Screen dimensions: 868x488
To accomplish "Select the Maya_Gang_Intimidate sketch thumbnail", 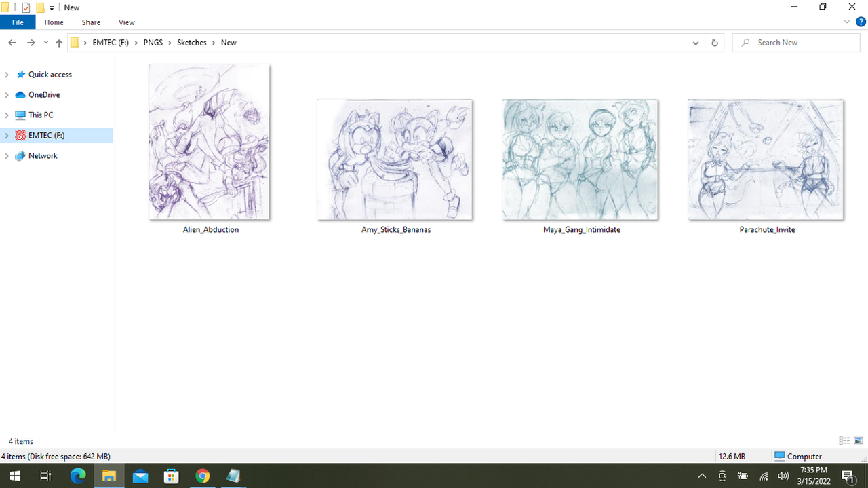I will click(x=580, y=159).
